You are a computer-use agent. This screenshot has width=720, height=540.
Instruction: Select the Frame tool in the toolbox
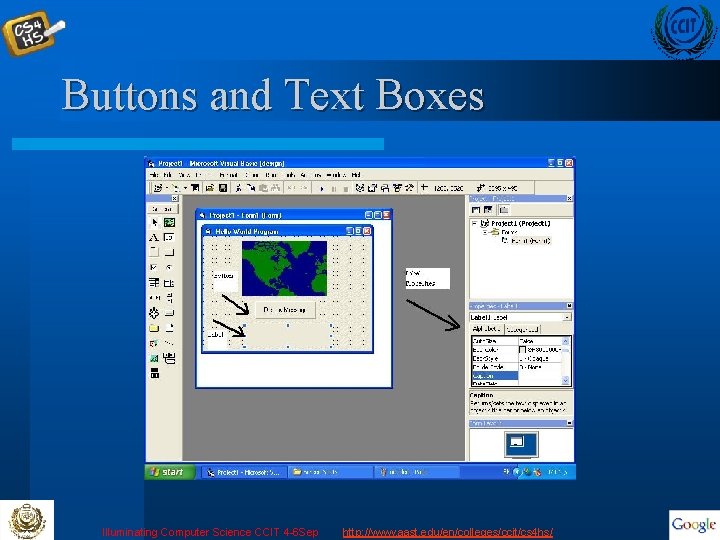coord(154,252)
